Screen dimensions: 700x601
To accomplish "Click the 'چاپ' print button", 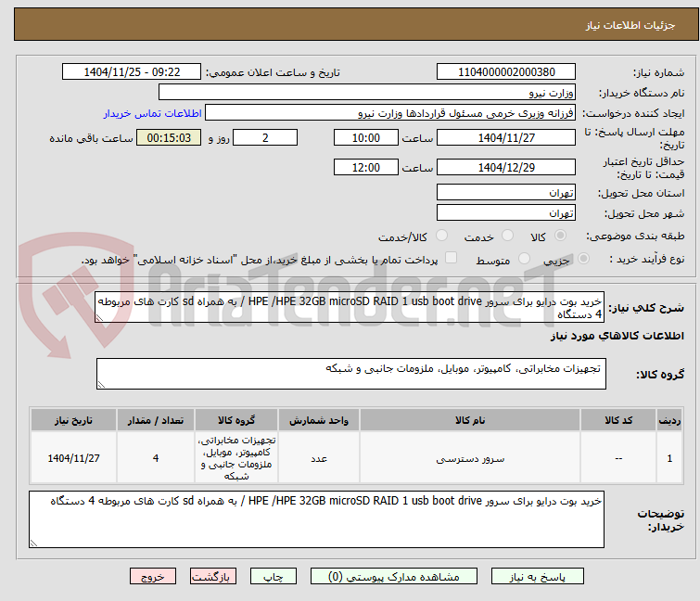I will click(x=274, y=577).
